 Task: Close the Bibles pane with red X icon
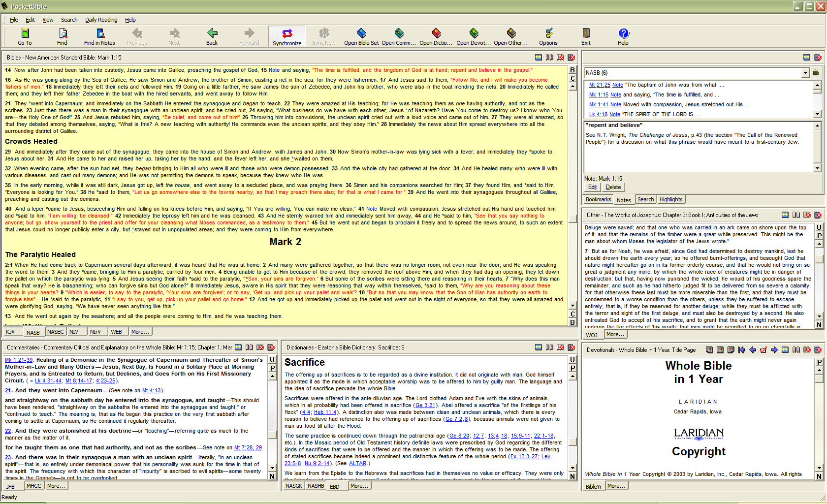[x=571, y=58]
